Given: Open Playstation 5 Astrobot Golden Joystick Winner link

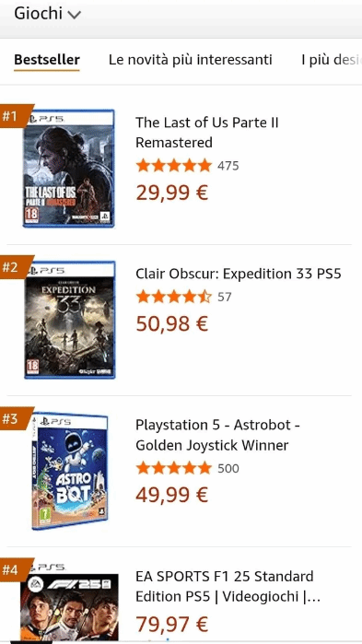Looking at the screenshot, I should [x=218, y=435].
